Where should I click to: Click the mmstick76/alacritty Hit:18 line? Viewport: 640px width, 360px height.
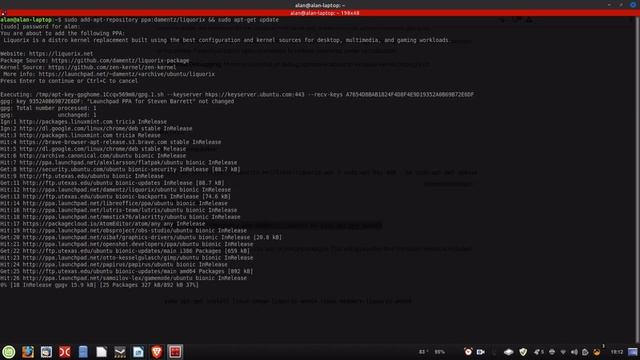120,217
